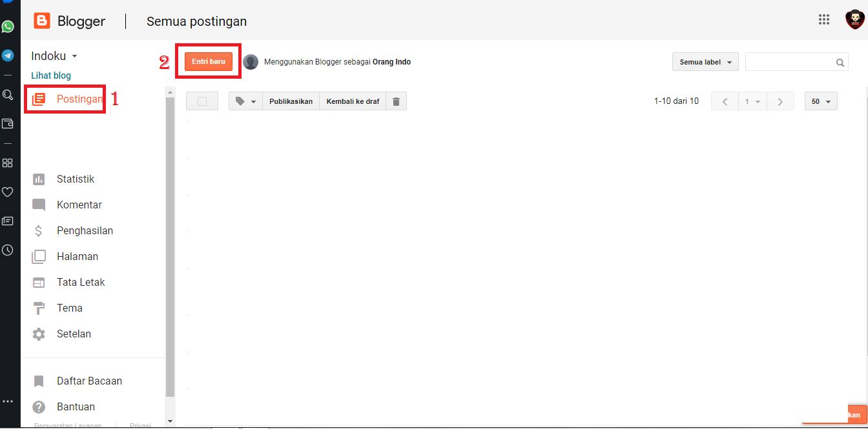Click the "1-10 dari 10" count text

676,101
